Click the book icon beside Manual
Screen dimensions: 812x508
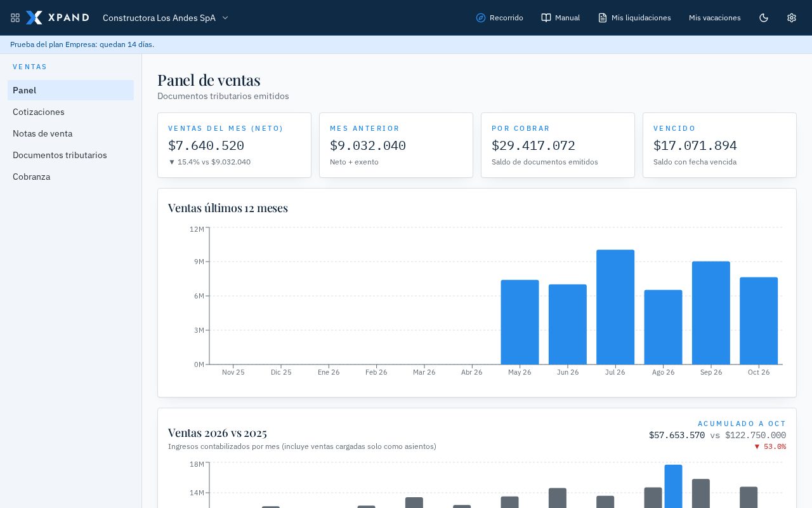point(546,18)
